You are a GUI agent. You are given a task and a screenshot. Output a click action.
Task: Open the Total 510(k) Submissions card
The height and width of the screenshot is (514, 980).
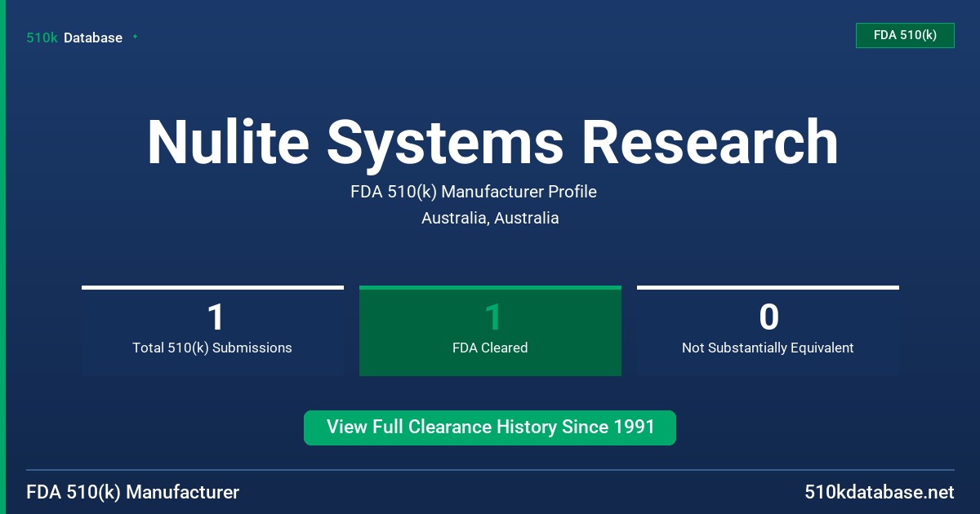[x=212, y=330]
